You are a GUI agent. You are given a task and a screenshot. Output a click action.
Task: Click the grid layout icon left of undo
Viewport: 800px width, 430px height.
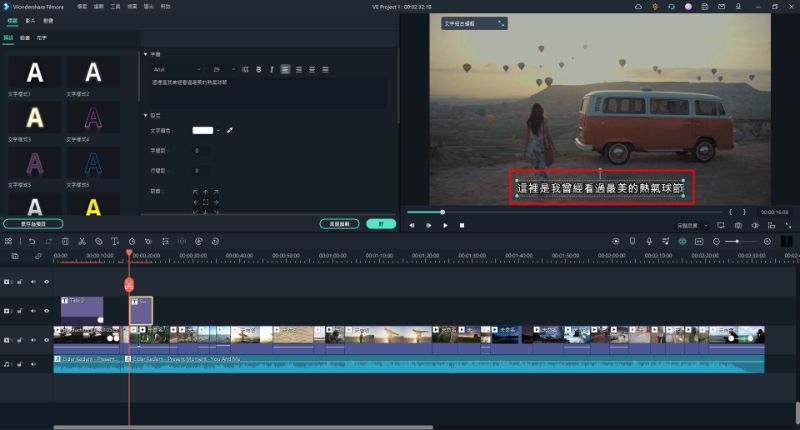tap(9, 241)
